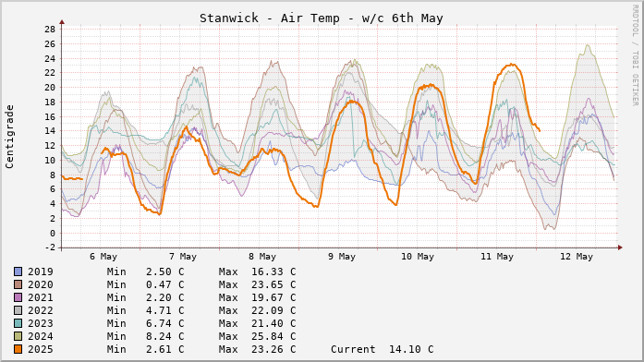
Task: Select the chart title 'Stanwick - Air Temp - w/c 6th May'
Action: pos(322,18)
